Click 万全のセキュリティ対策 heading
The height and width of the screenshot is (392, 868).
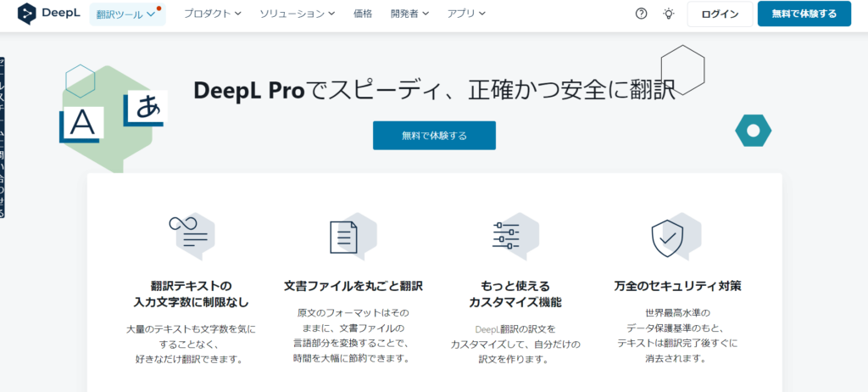click(x=677, y=286)
